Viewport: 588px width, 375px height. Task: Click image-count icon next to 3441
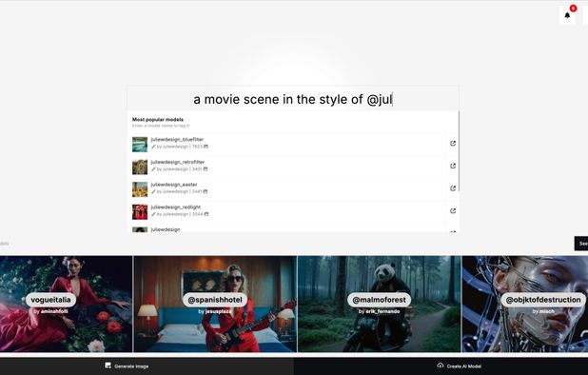pyautogui.click(x=206, y=191)
